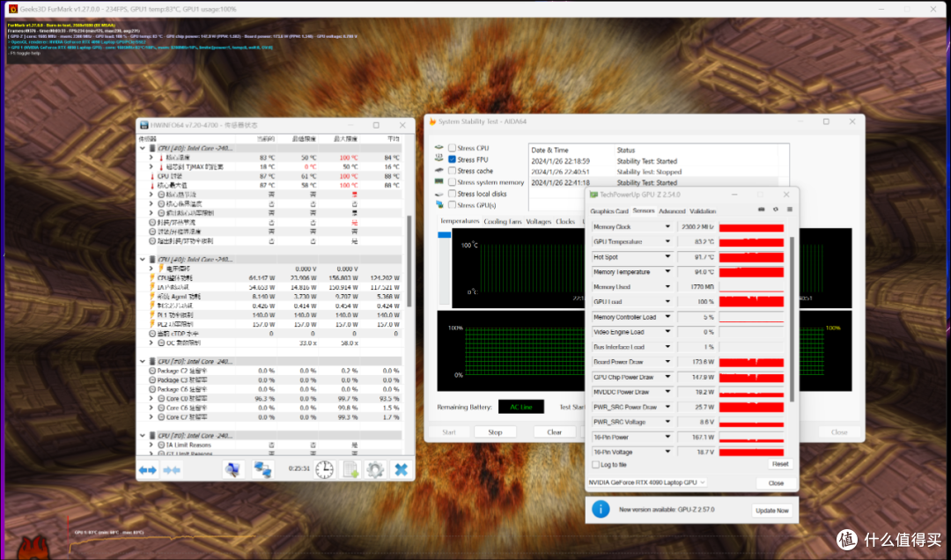Open GPU-Z hamburger menu icon
The image size is (951, 560).
[x=789, y=210]
